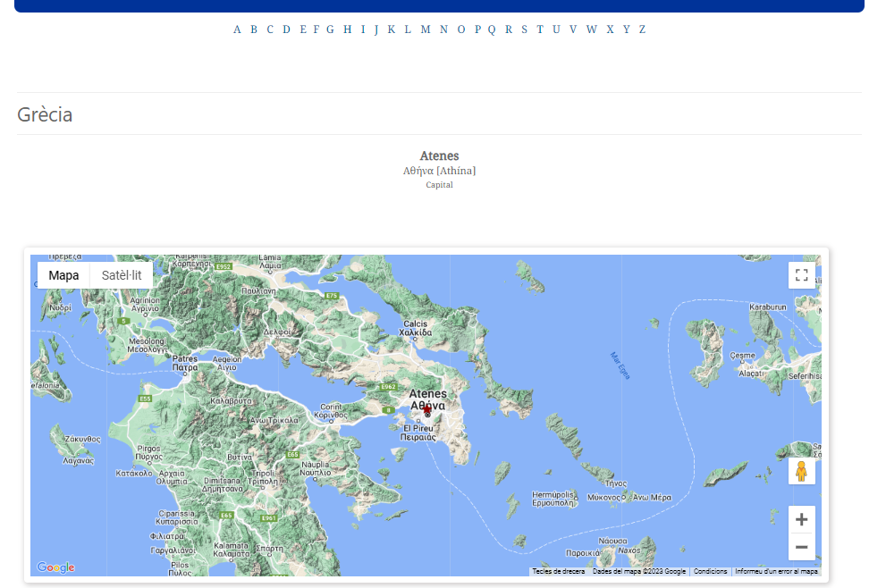Click the Αθήνα [Athína] subtitle
This screenshot has width=886, height=588.
(x=439, y=170)
